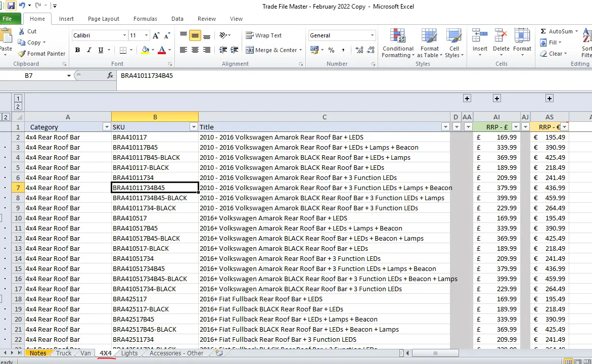This screenshot has height=364, width=592.
Task: Expand grouped columns above column AI
Action: point(497,99)
